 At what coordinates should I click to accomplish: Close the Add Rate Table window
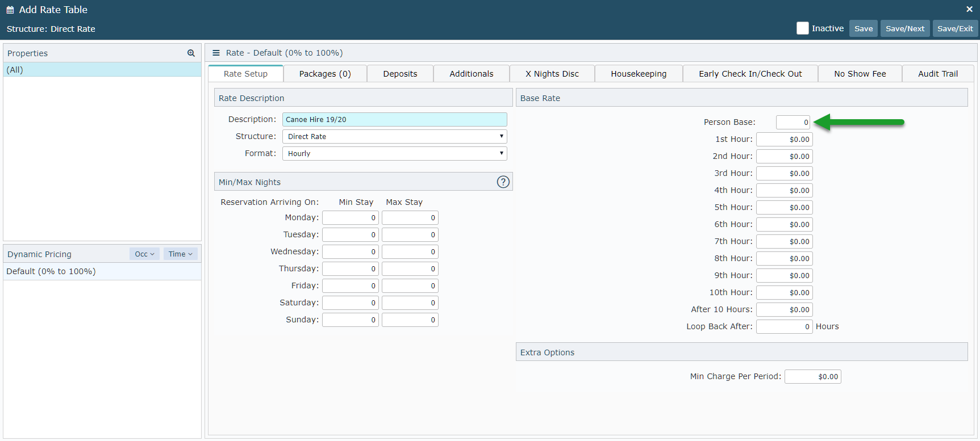969,9
